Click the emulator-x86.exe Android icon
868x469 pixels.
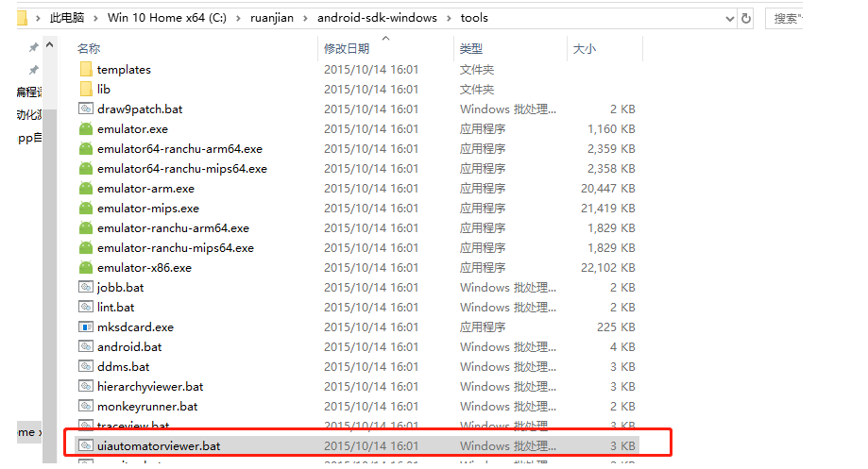[x=86, y=268]
